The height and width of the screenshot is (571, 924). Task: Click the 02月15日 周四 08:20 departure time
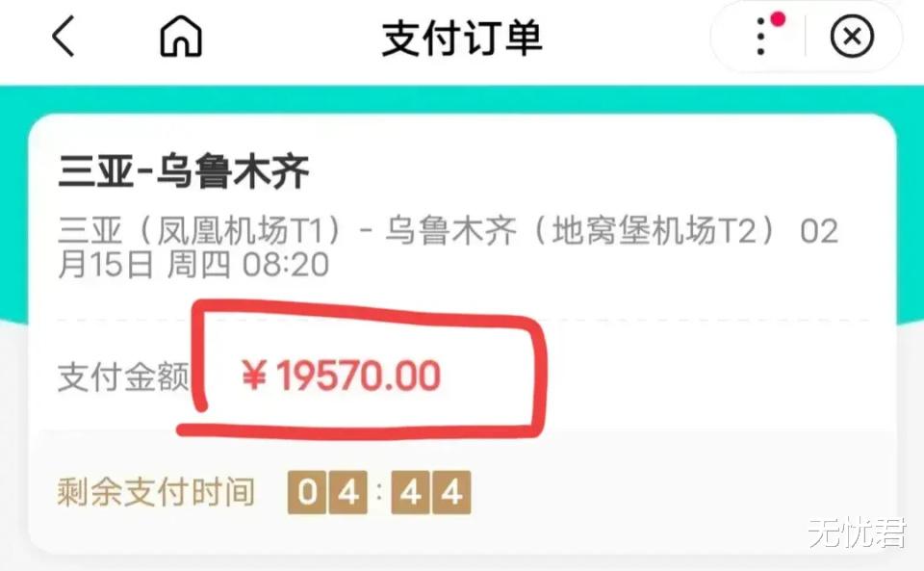(193, 265)
